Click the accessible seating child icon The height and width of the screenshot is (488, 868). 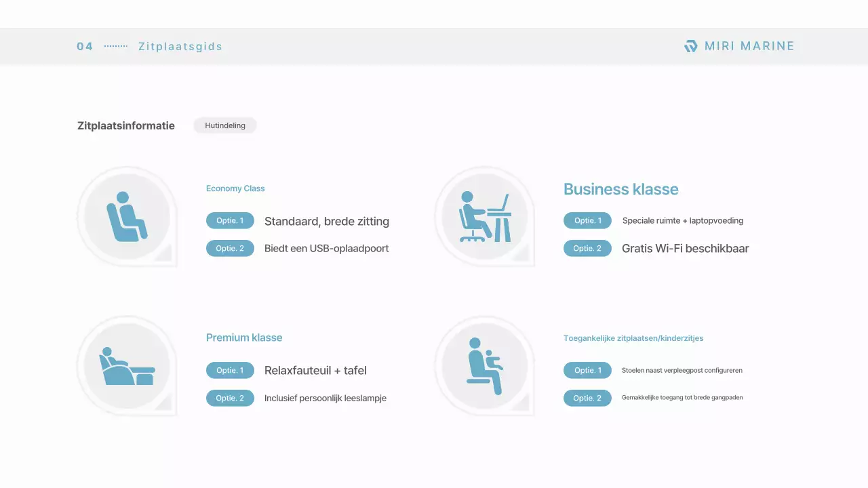(x=484, y=367)
